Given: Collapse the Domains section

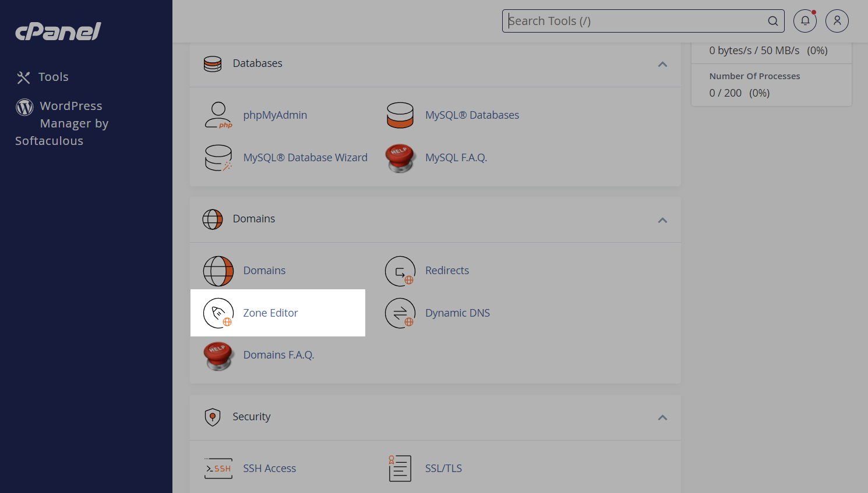Looking at the screenshot, I should coord(662,220).
